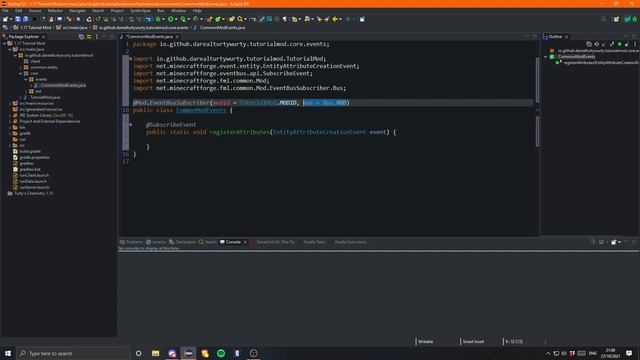
Task: Select TutorialMod.java in Package Explorer
Action: [45, 98]
